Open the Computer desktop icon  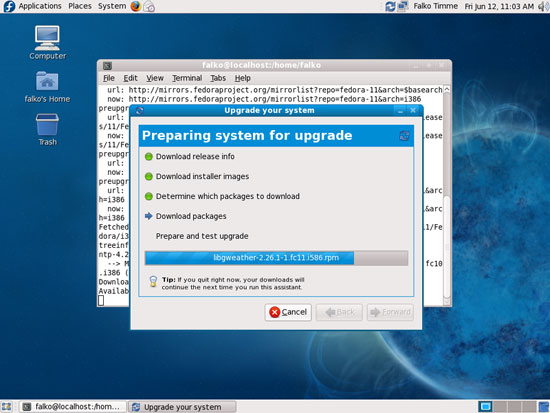47,42
